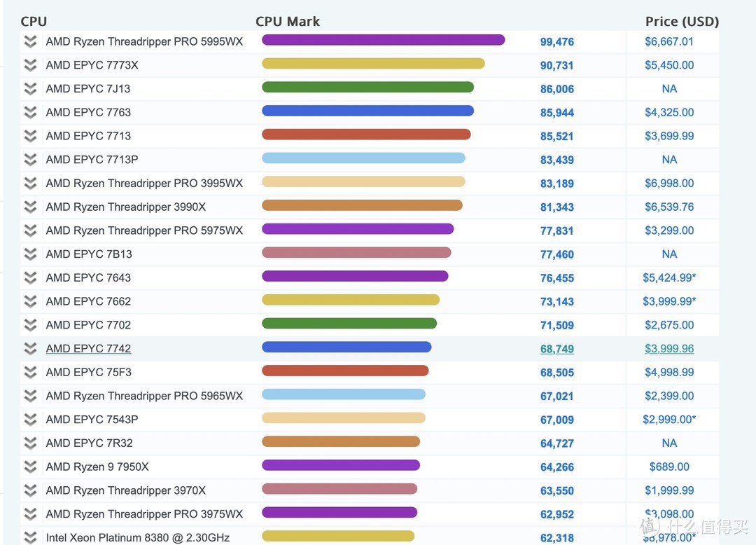Select the AMD Ryzen 9 7950X name
The height and width of the screenshot is (545, 756).
(x=97, y=467)
